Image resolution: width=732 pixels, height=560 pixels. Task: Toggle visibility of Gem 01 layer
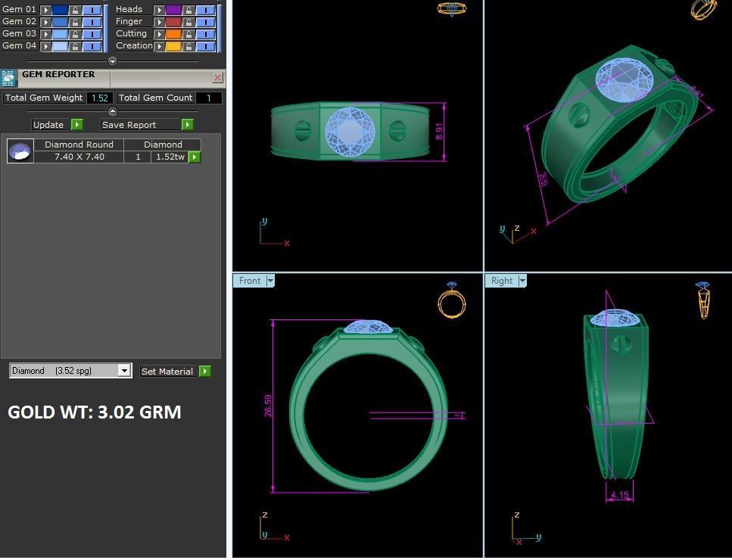[92, 10]
